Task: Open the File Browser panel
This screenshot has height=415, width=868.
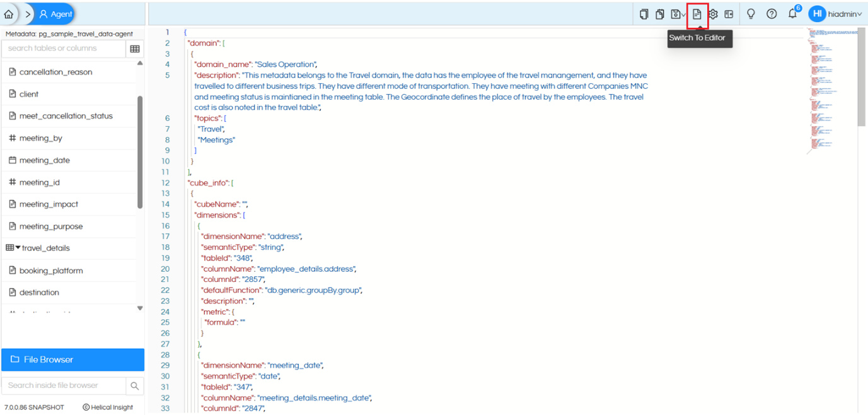Action: click(x=72, y=359)
